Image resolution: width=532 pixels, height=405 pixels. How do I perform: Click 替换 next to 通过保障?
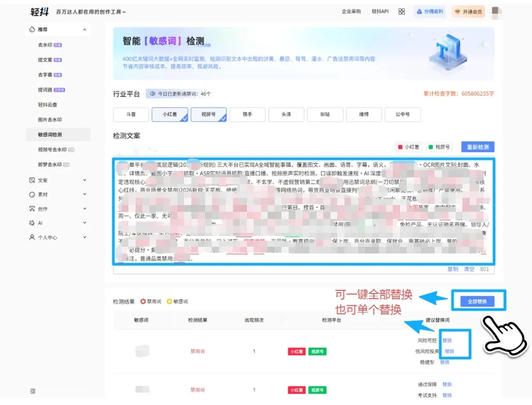447,384
